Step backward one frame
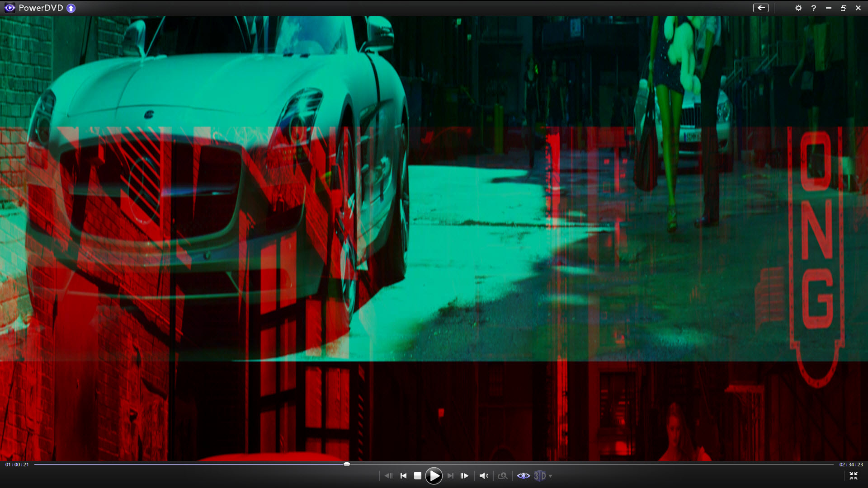The width and height of the screenshot is (868, 488). [x=388, y=476]
